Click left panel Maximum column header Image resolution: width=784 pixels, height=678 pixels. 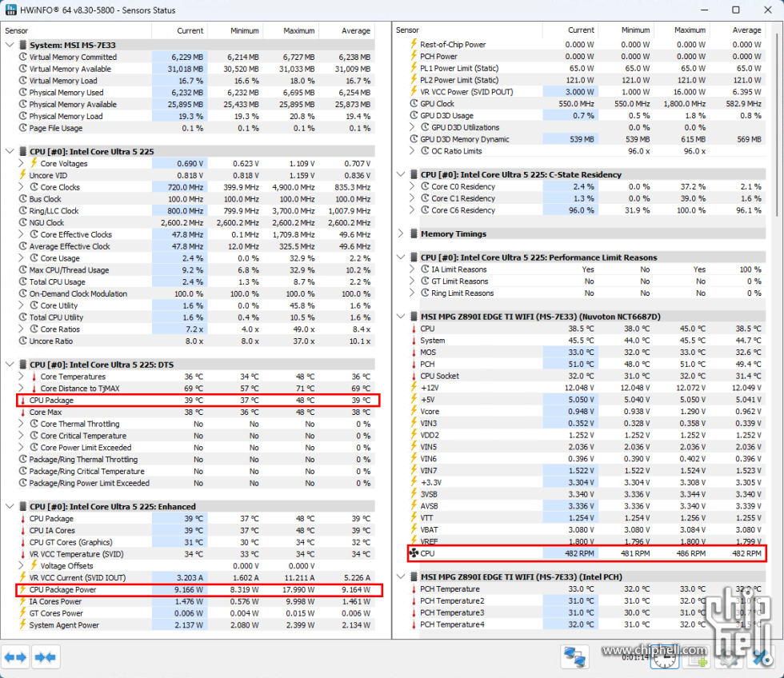[291, 30]
